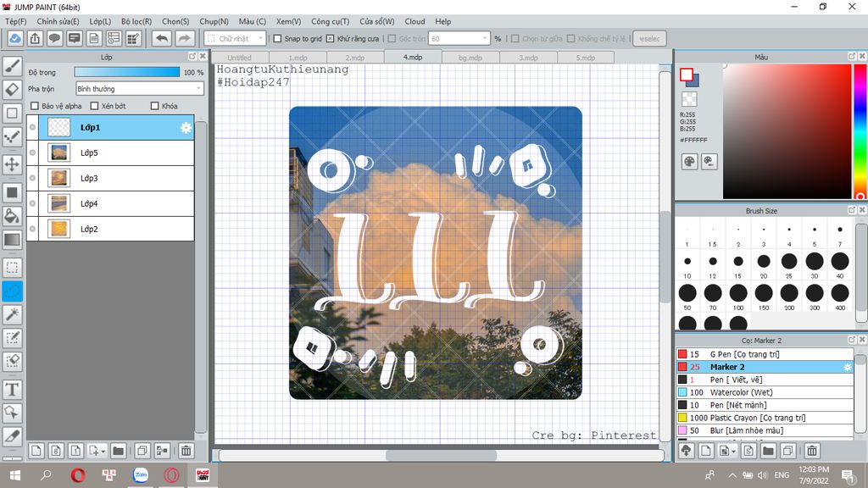Delete brush with trash icon in brush panel

[811, 451]
